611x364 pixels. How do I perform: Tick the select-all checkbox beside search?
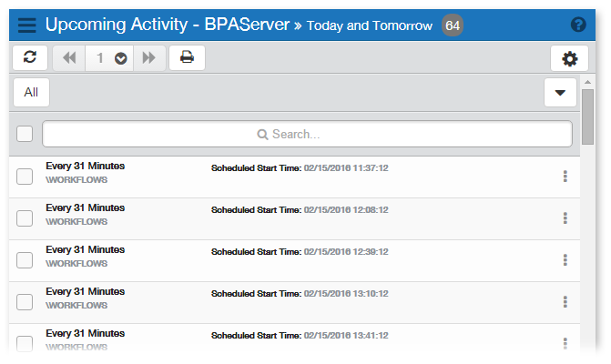[x=25, y=134]
